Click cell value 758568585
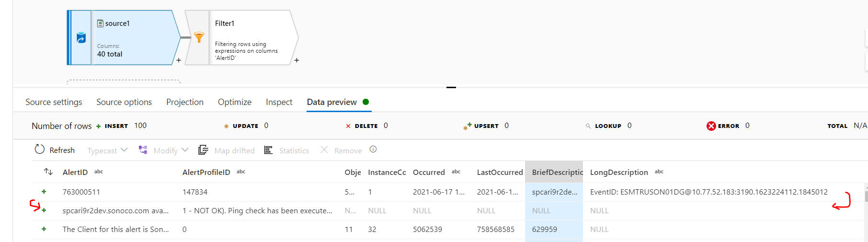This screenshot has height=242, width=868. (x=496, y=229)
